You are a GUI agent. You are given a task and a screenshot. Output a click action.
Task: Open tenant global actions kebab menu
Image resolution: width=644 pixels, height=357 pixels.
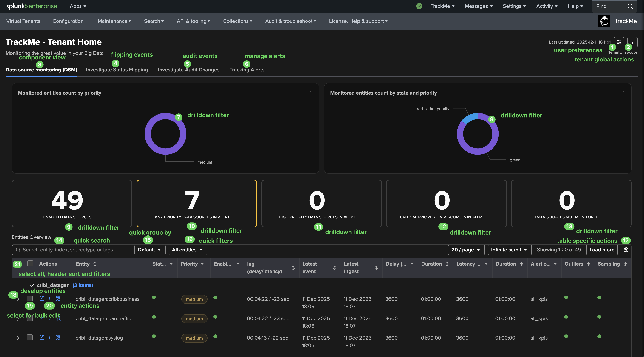632,42
